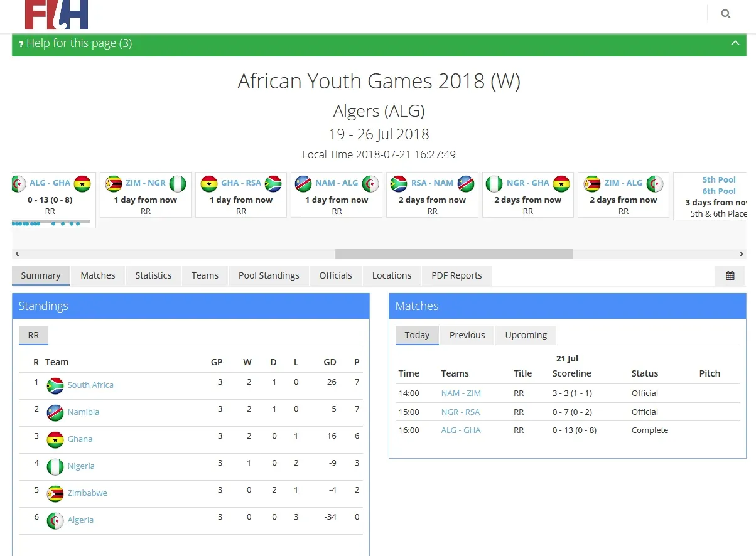Open the ALG - GHA match link in table
The height and width of the screenshot is (556, 756).
point(461,430)
